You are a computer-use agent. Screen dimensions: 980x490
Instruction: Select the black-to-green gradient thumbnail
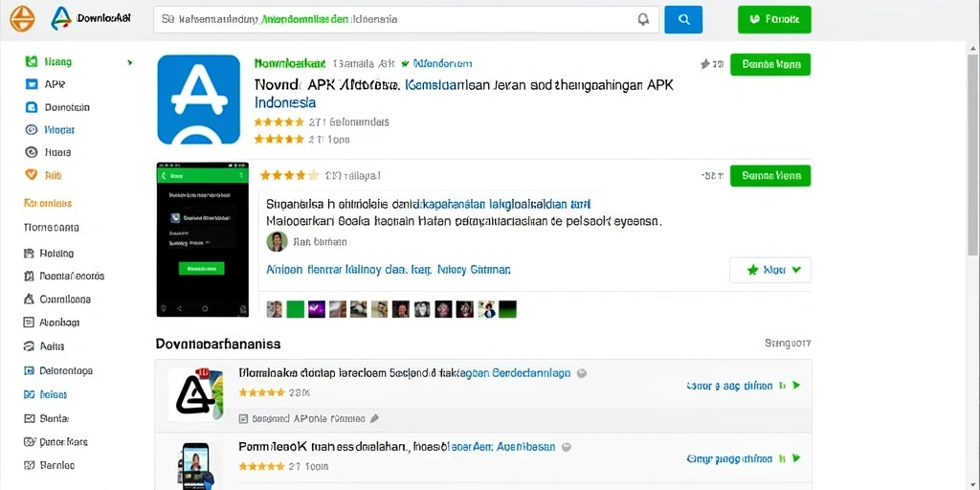click(507, 309)
